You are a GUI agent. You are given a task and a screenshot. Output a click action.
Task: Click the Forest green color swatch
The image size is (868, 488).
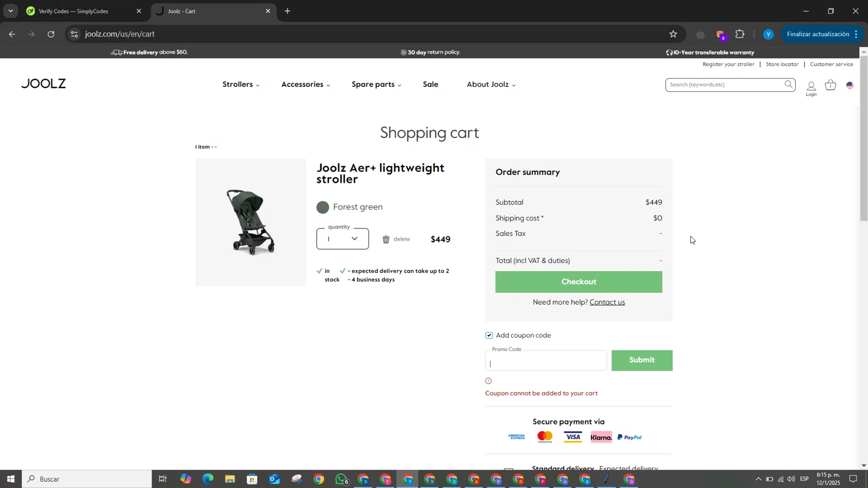coord(323,208)
